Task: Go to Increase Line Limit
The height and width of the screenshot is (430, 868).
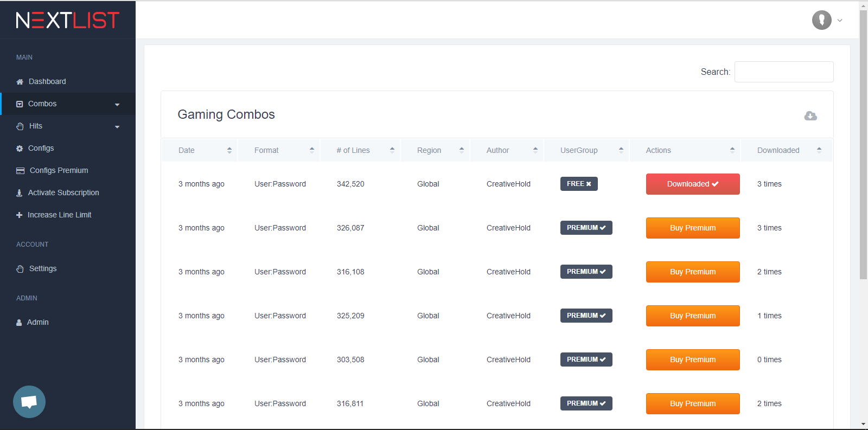Action: pos(68,215)
